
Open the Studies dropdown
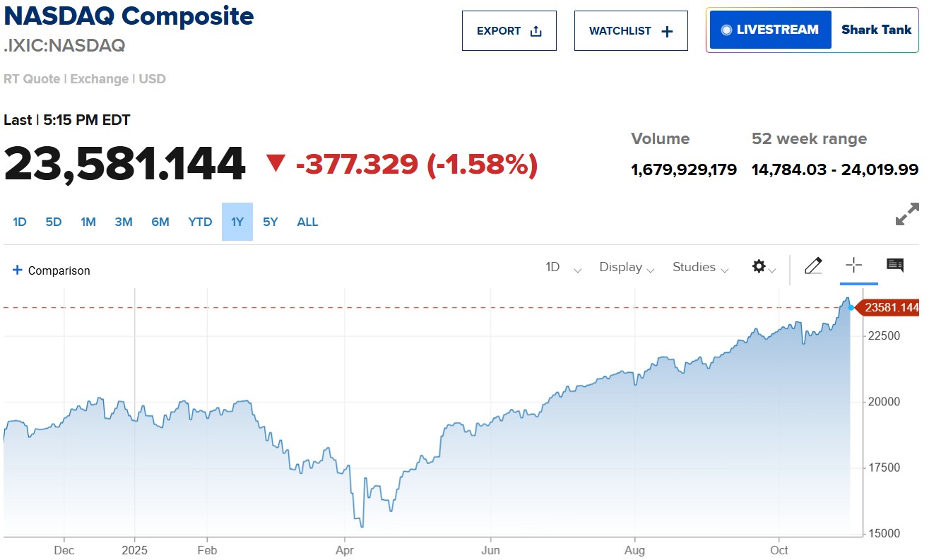[x=699, y=268]
